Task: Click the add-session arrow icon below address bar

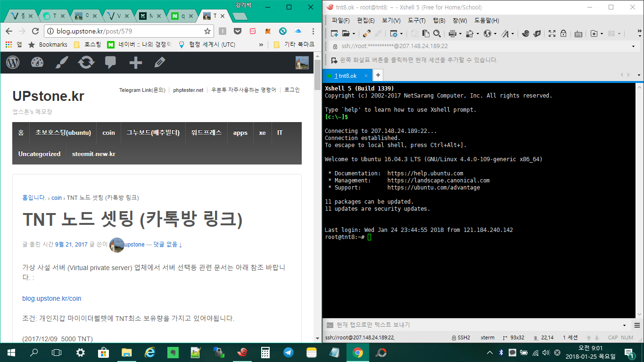Action: point(334,60)
